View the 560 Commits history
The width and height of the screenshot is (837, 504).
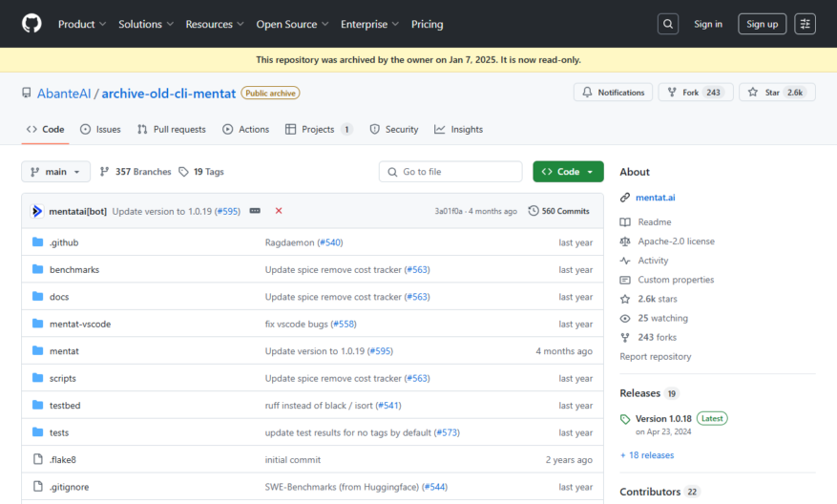point(559,211)
